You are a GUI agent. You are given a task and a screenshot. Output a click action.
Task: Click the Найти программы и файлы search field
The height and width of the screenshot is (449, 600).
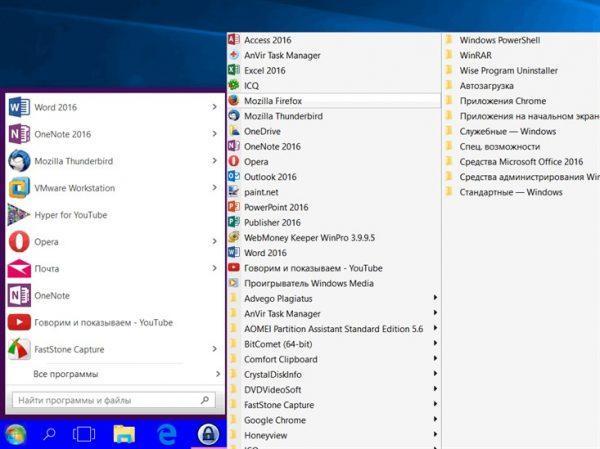pos(114,400)
